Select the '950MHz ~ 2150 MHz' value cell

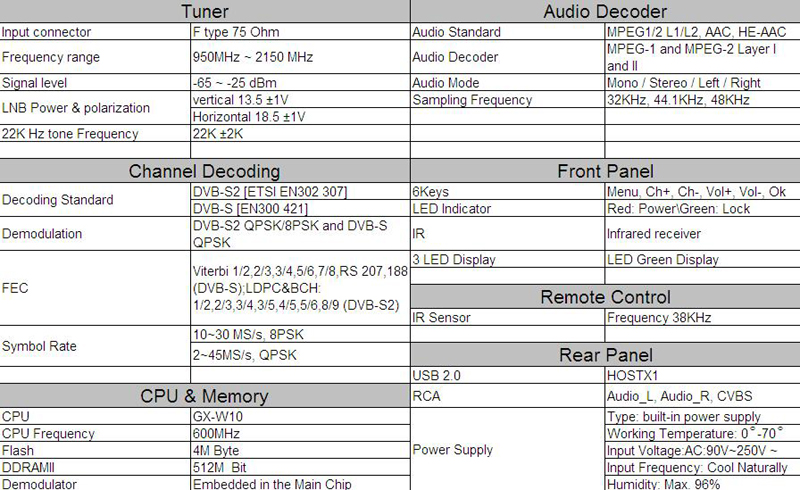[x=301, y=57]
